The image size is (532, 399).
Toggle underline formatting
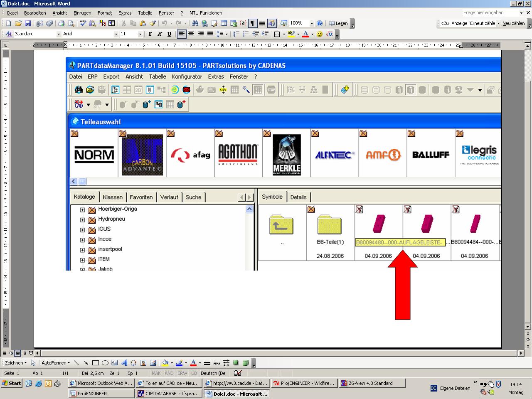click(x=169, y=34)
